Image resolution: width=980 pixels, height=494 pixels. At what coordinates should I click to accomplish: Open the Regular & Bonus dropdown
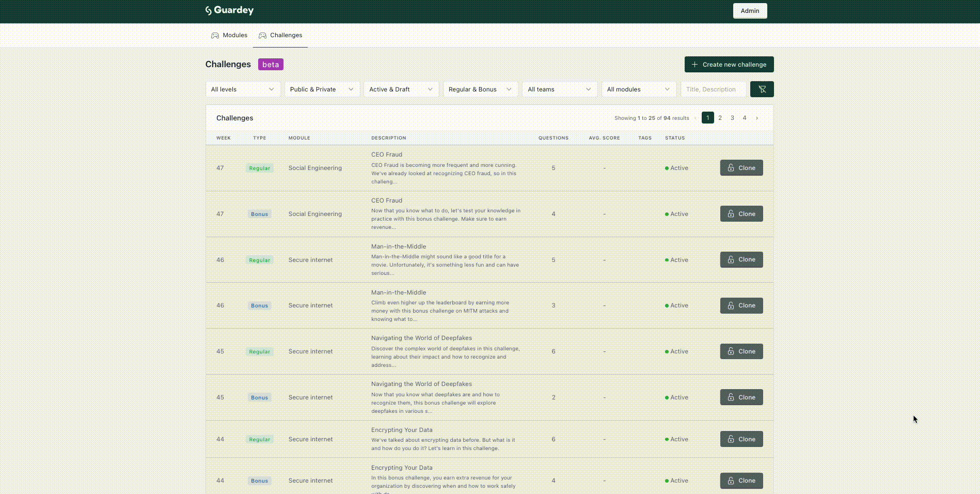pos(481,89)
